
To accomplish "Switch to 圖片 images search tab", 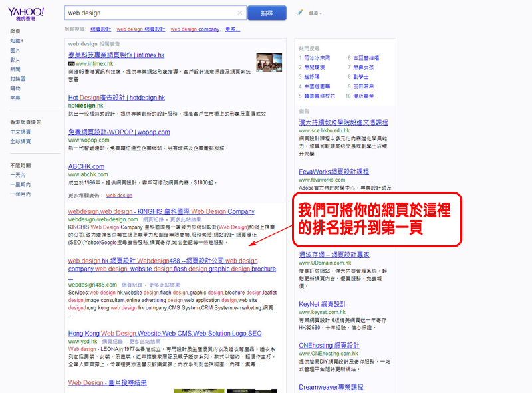I will pos(15,50).
